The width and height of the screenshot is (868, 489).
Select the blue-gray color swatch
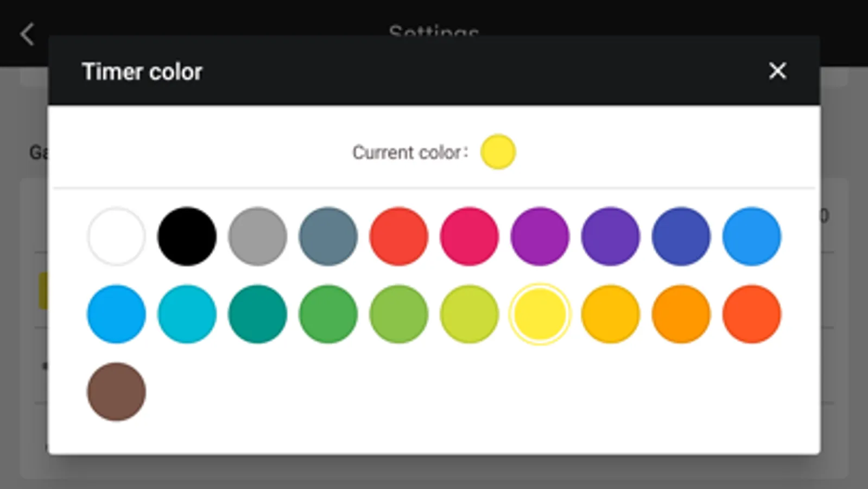328,236
